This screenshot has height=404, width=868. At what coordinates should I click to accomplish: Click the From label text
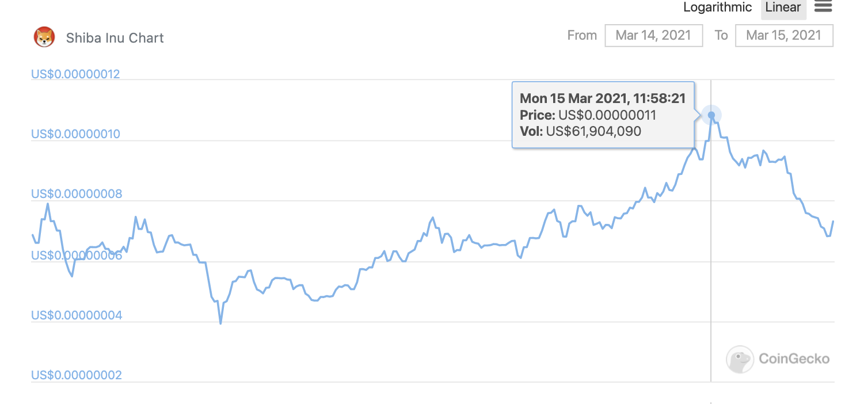582,35
